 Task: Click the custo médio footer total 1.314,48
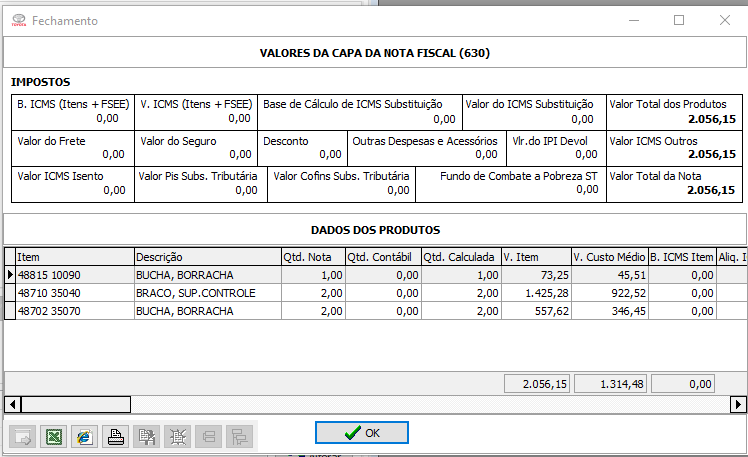tap(610, 384)
